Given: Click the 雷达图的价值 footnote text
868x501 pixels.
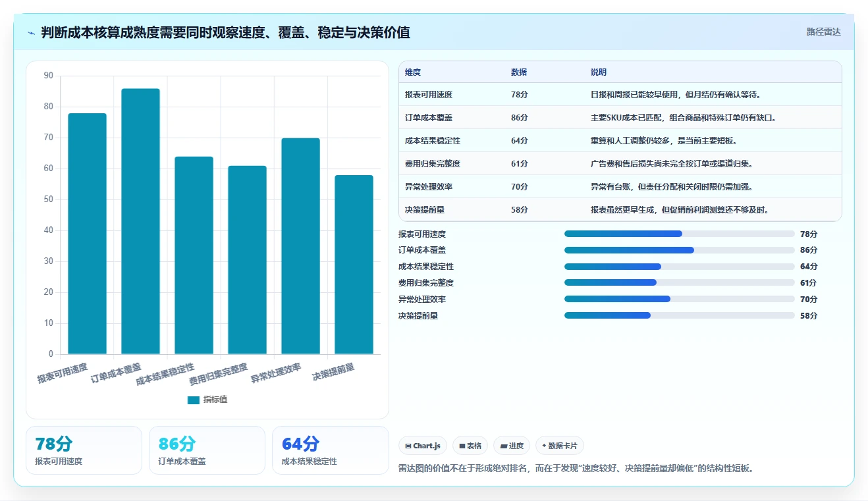Looking at the screenshot, I should 576,469.
